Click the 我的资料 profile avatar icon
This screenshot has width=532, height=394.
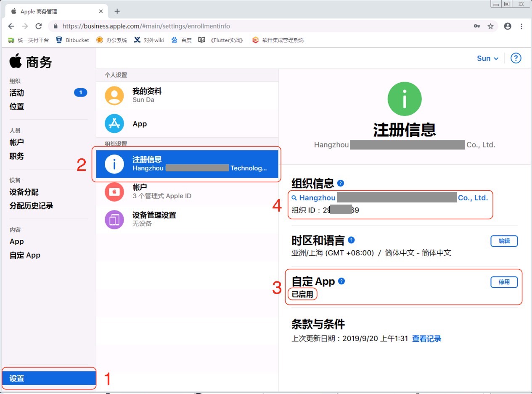click(114, 95)
